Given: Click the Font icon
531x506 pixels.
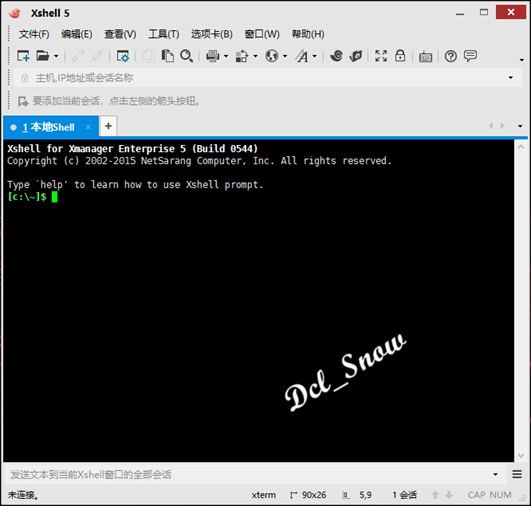Looking at the screenshot, I should point(302,56).
